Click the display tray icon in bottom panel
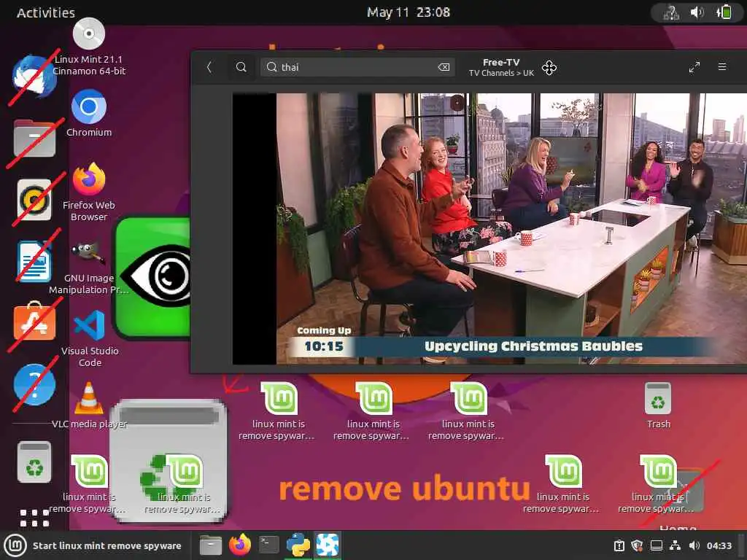Screen dimensions: 747x560 coord(657,545)
